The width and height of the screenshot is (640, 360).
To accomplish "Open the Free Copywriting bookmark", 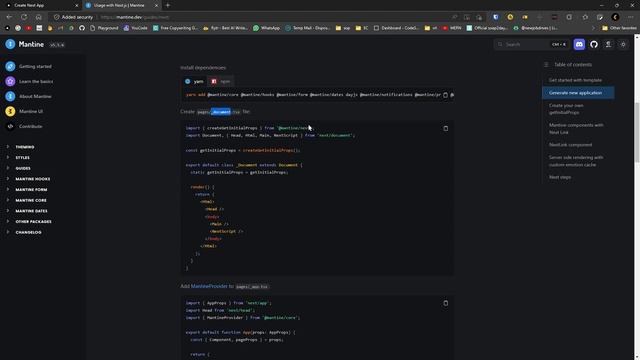I will (x=175, y=28).
